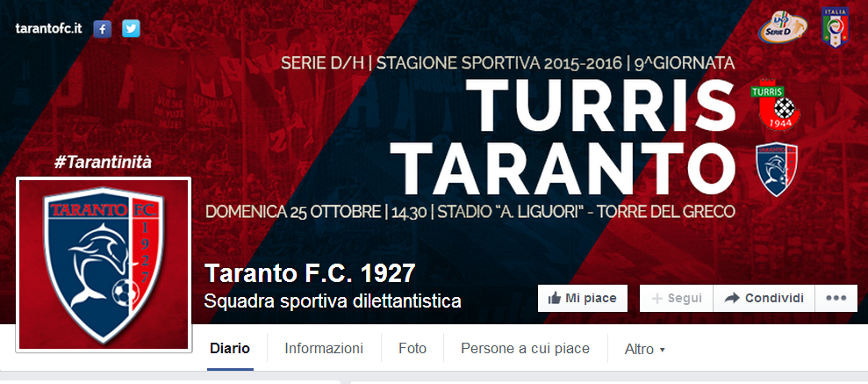
Task: Follow the page with Segui button
Action: 677,298
